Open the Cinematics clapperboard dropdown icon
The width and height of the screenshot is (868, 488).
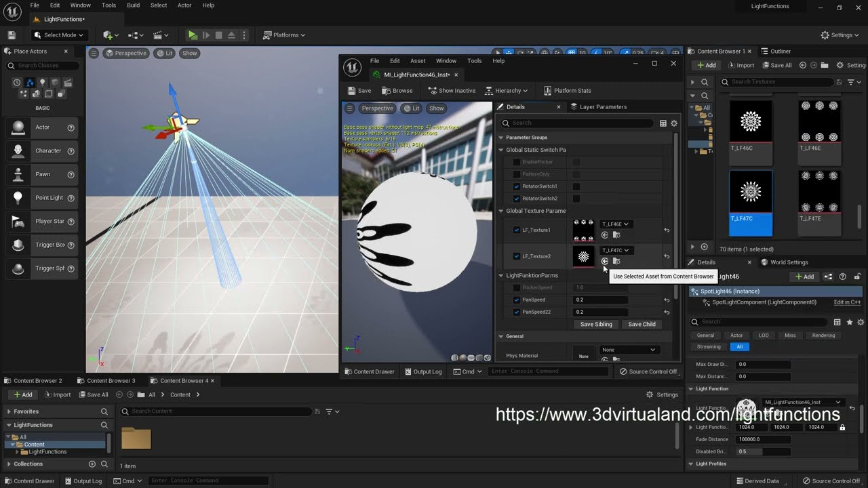point(161,35)
